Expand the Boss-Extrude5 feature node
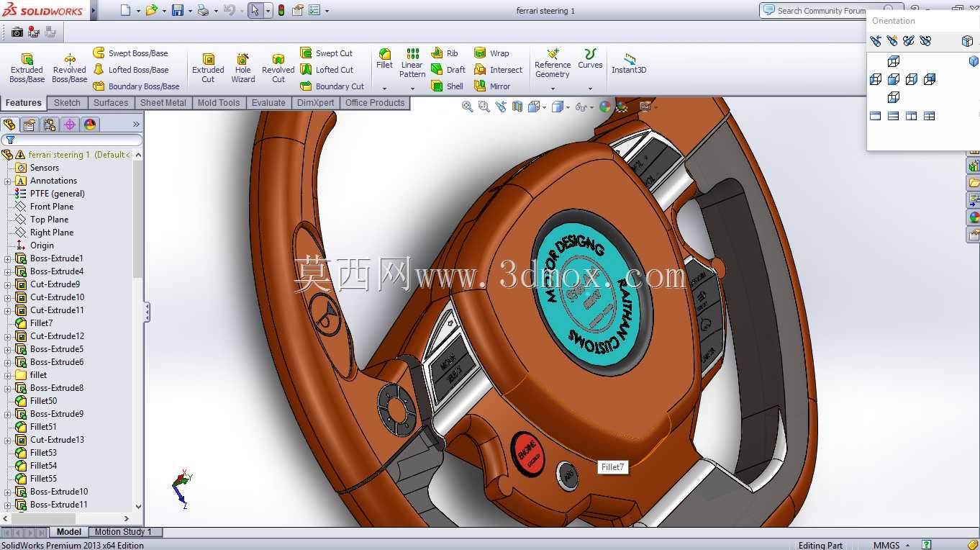Image resolution: width=980 pixels, height=550 pixels. 8,349
